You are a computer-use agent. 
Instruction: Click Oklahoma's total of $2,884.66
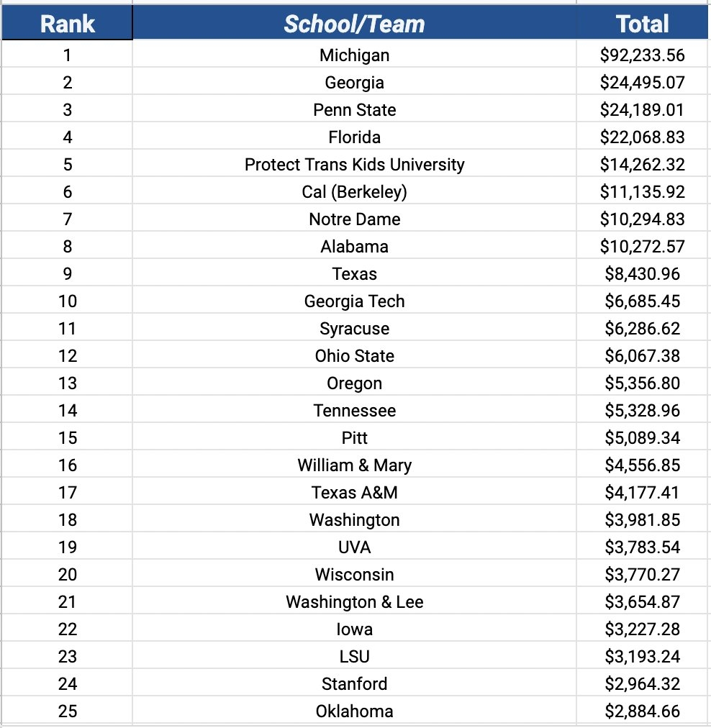[x=642, y=711]
